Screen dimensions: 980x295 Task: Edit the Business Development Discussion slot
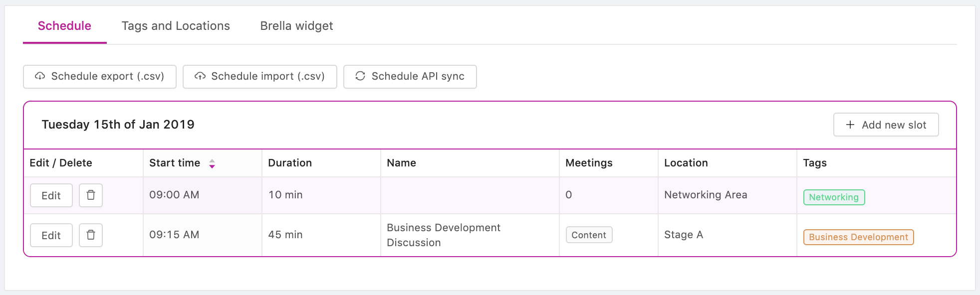51,235
